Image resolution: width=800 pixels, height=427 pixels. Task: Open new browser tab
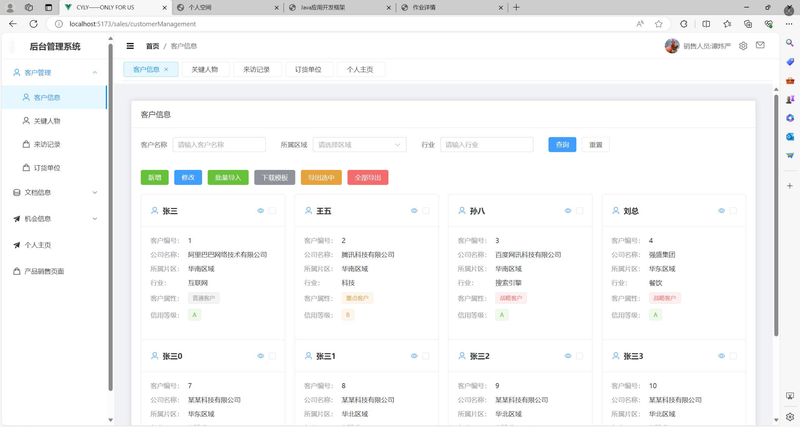tap(516, 7)
